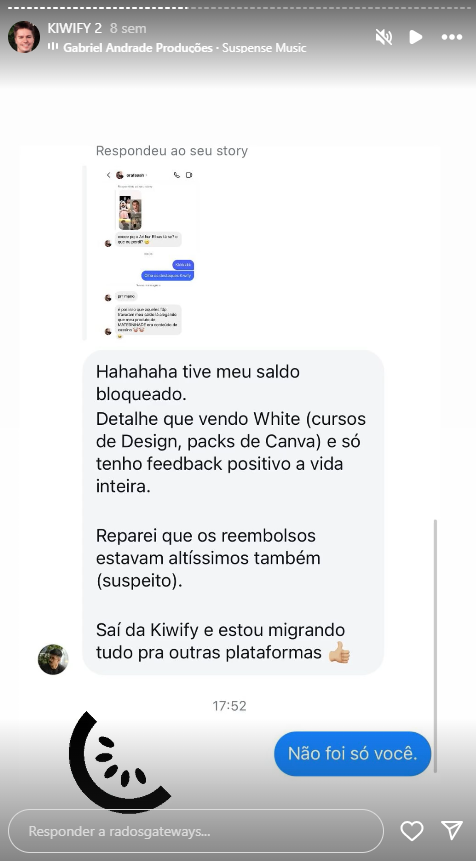Play the paused story
The image size is (476, 861).
coord(416,37)
